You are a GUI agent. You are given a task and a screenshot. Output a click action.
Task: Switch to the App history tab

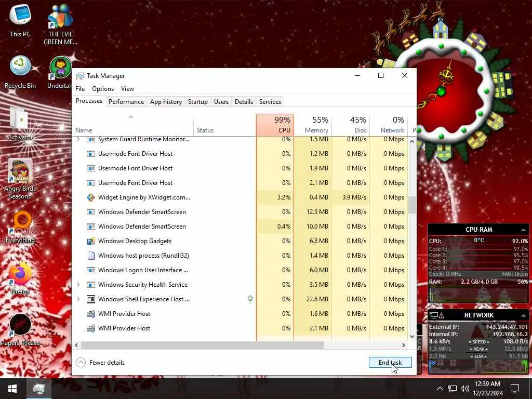click(x=166, y=102)
